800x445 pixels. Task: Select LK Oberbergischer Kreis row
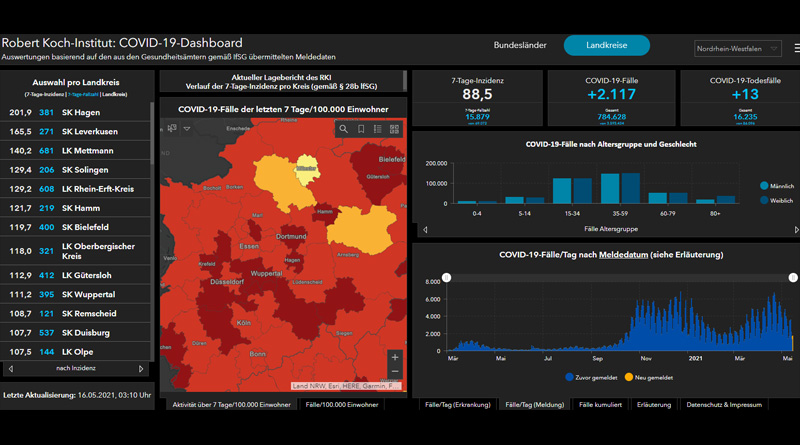[x=76, y=251]
